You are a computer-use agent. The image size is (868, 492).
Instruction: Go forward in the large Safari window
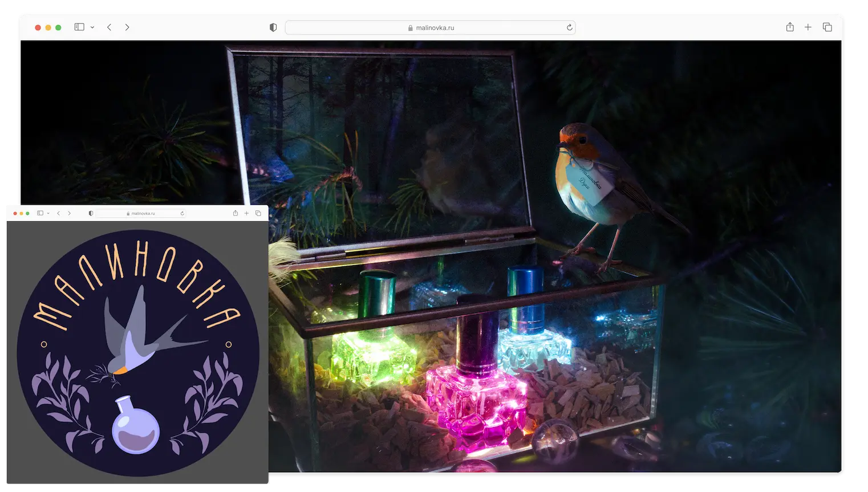(x=127, y=27)
